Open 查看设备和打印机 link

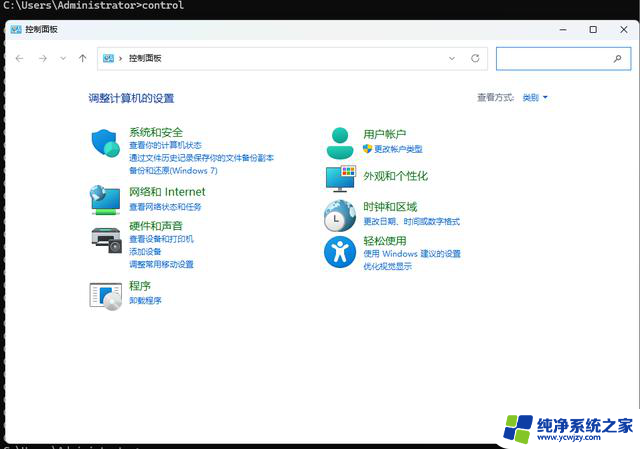(161, 239)
